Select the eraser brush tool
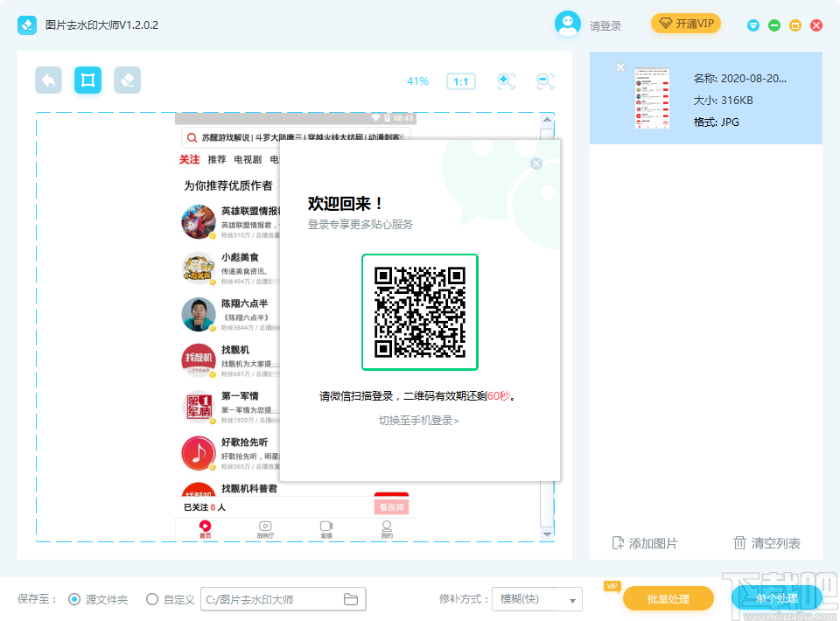 [127, 79]
